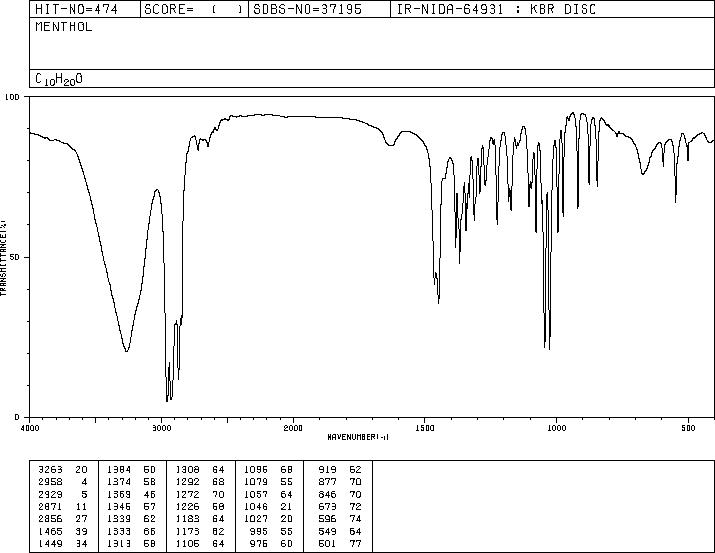Click the IR-NIDA-64931 : KBR DISC text
Image resolution: width=715 pixels, height=553 pixels.
496,9
